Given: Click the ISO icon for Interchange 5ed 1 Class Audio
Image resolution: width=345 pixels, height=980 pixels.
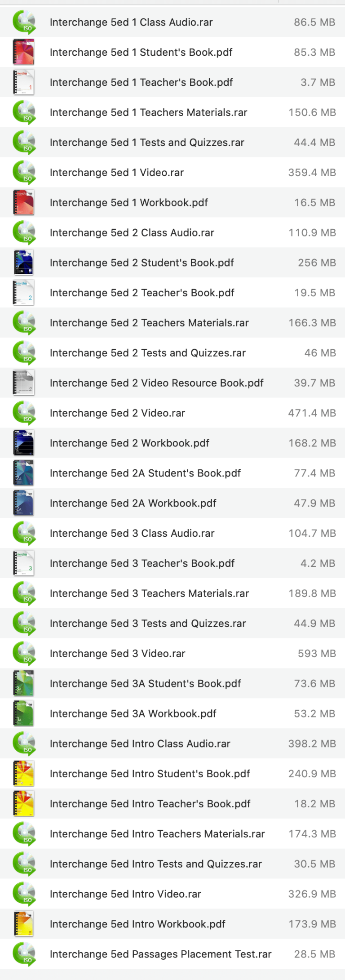Looking at the screenshot, I should [x=23, y=22].
